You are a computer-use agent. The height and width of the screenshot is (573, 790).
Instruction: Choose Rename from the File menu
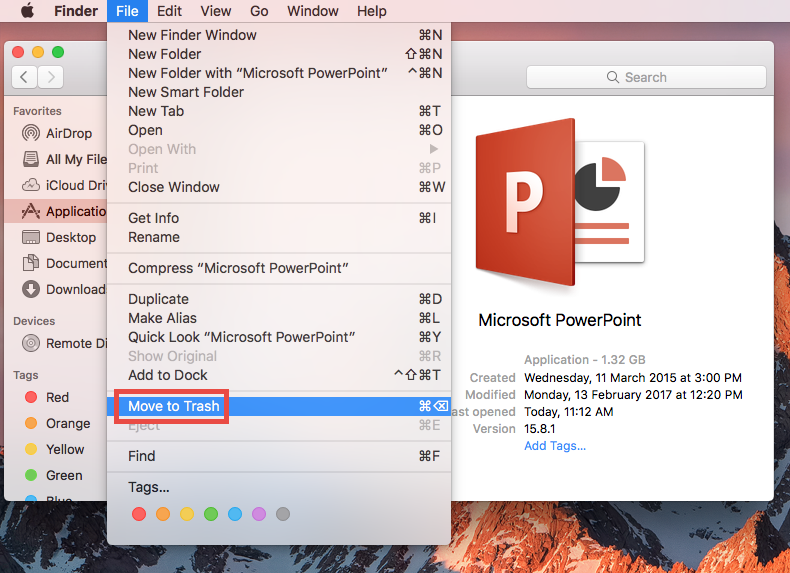279,237
